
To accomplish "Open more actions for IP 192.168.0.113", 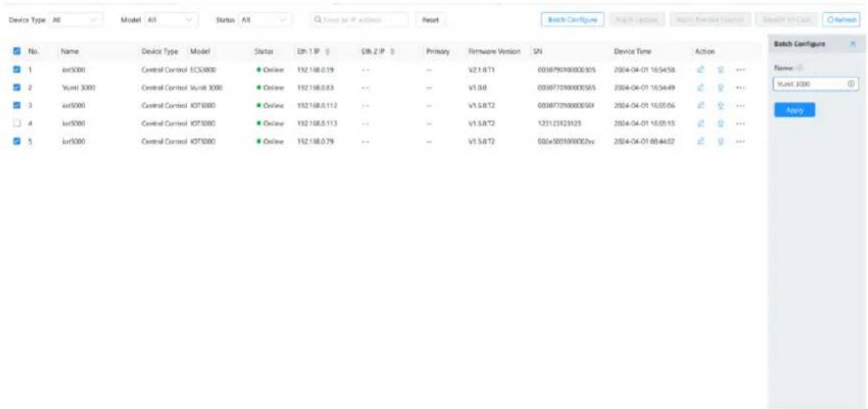I will click(x=740, y=123).
